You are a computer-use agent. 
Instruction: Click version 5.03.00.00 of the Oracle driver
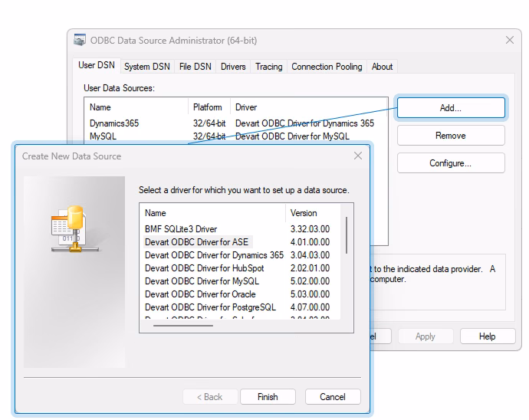(x=310, y=294)
